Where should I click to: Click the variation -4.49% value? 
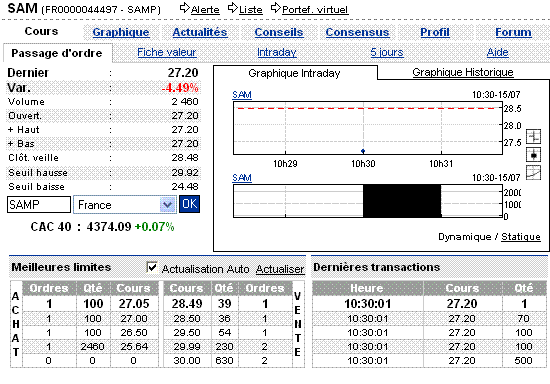coord(180,88)
